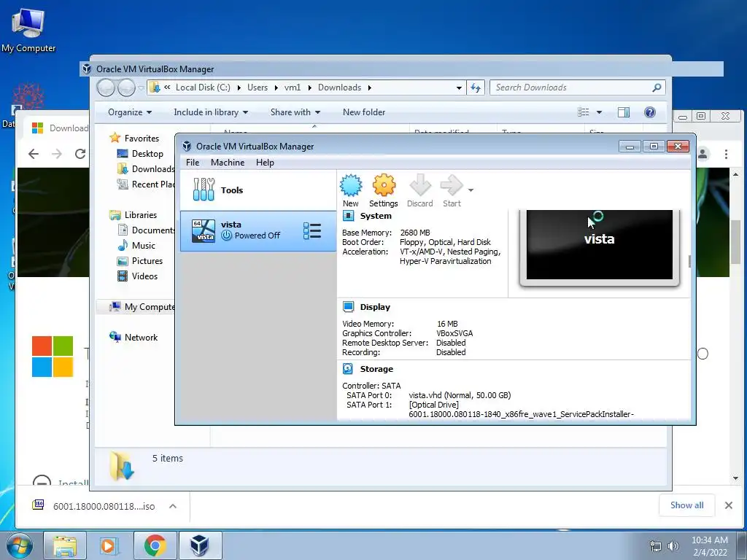Click the Search Downloads field
747x560 pixels.
coord(572,87)
